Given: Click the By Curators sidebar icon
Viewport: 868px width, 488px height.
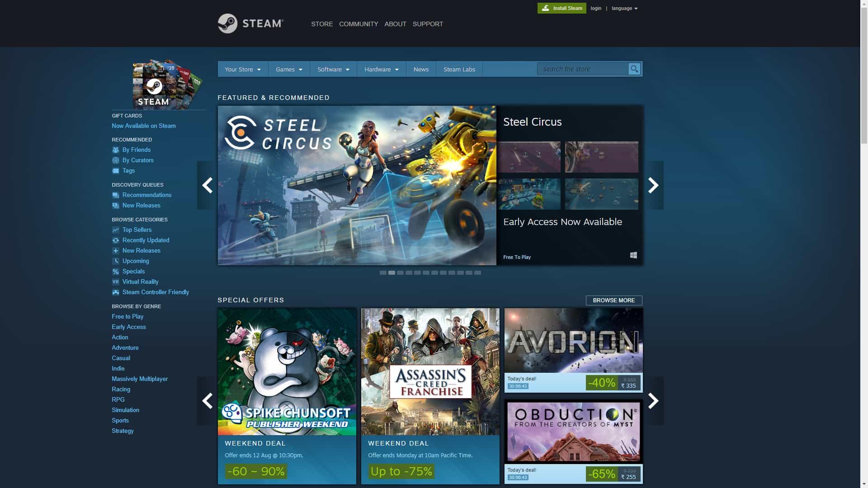Looking at the screenshot, I should click(116, 160).
